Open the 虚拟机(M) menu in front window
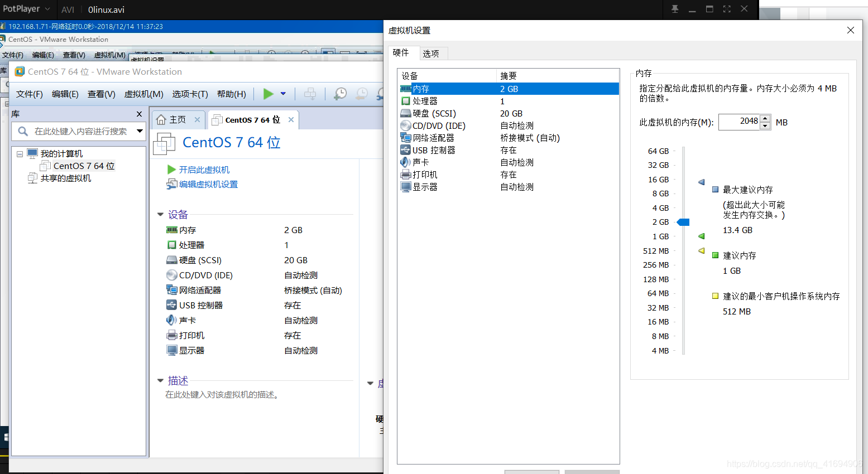Screen dimensions: 868x474 [x=144, y=94]
